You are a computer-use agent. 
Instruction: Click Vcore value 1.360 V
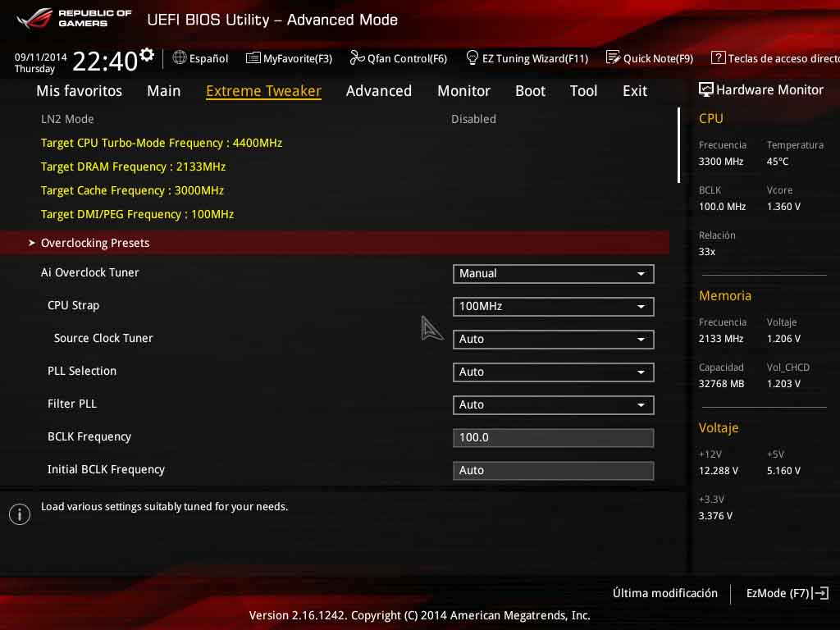[783, 206]
